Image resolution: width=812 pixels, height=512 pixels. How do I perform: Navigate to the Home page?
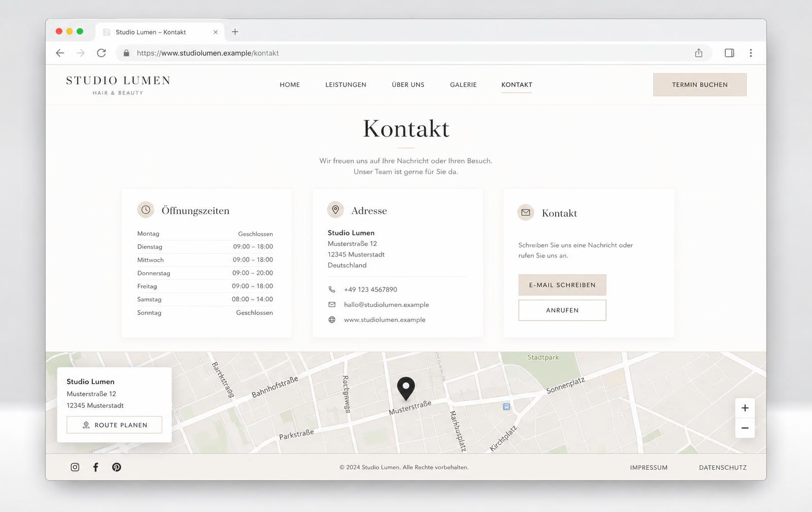[290, 85]
